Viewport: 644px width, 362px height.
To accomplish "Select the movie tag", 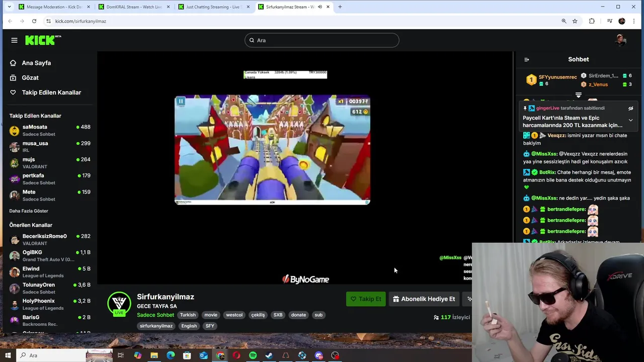I will click(211, 315).
